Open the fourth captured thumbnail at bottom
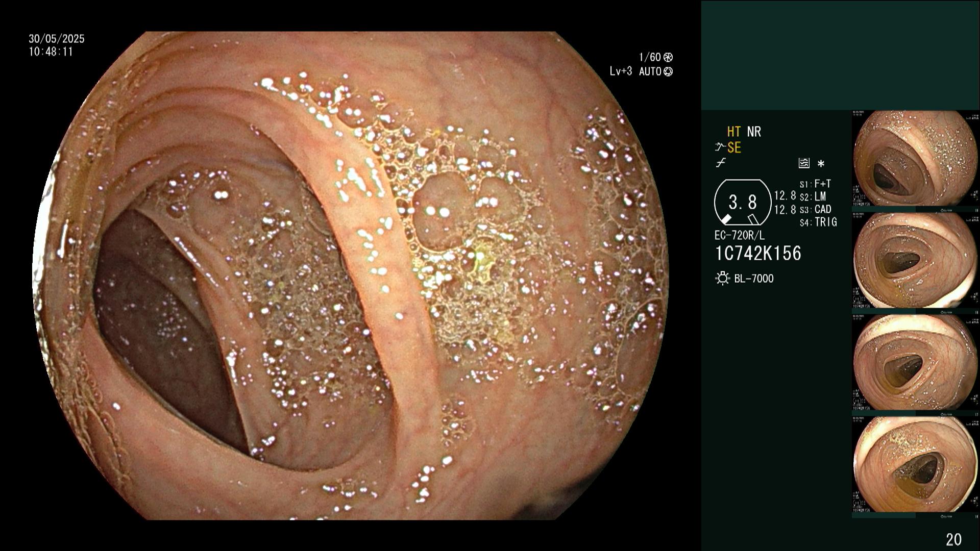The height and width of the screenshot is (551, 980). click(x=915, y=465)
